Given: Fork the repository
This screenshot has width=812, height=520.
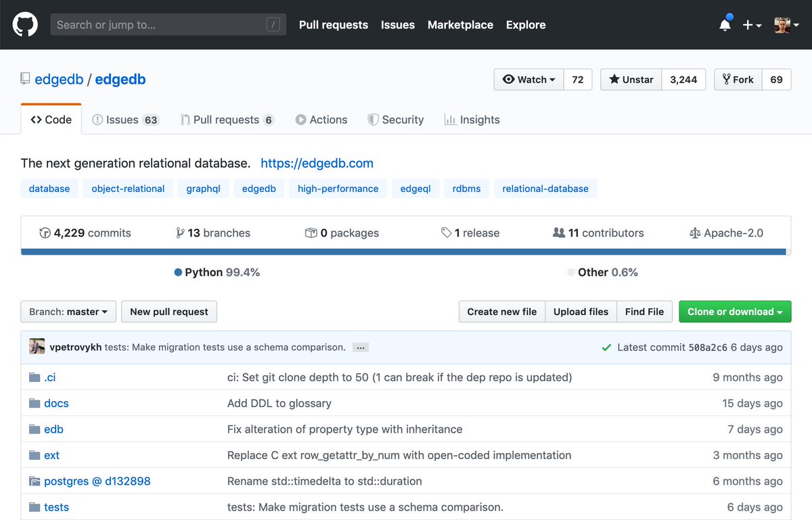Looking at the screenshot, I should 738,79.
